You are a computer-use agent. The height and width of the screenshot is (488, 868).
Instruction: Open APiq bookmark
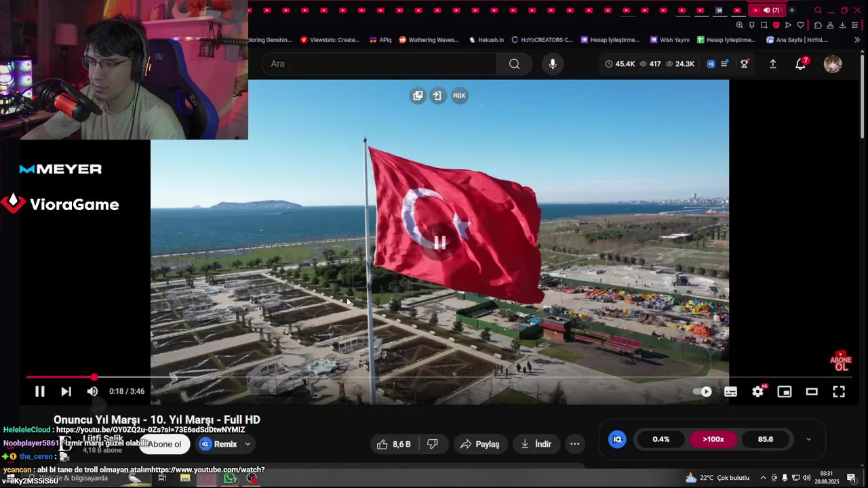coord(380,40)
